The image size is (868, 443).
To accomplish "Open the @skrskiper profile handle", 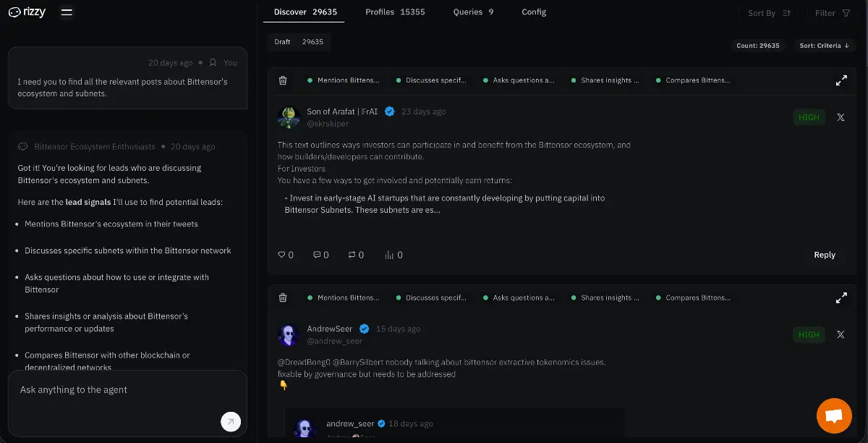I will [328, 124].
